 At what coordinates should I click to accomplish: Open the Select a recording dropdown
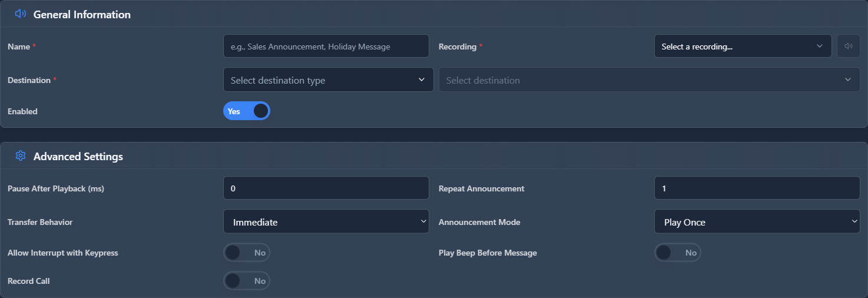[x=743, y=46]
